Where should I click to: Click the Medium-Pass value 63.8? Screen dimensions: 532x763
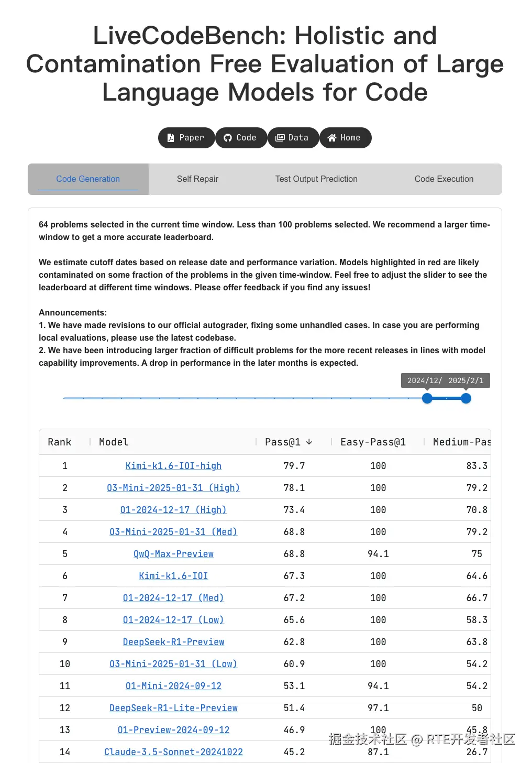coord(477,642)
